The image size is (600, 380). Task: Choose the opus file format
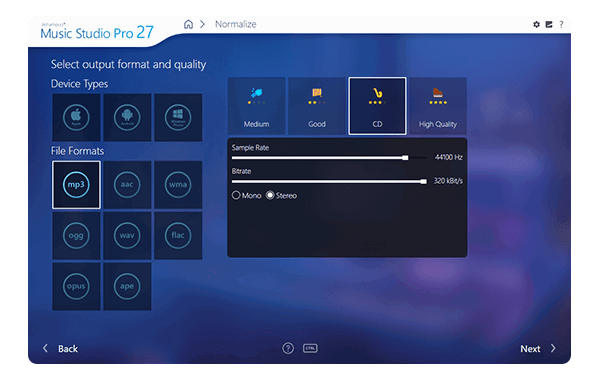point(76,286)
